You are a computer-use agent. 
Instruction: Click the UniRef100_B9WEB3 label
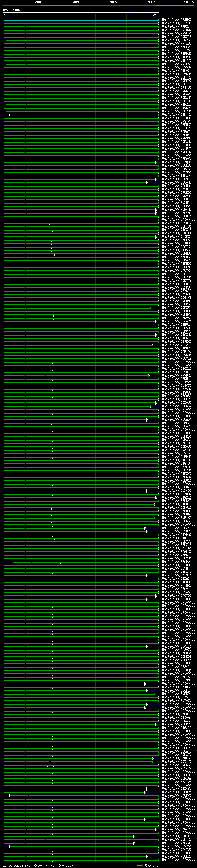tap(177, 193)
